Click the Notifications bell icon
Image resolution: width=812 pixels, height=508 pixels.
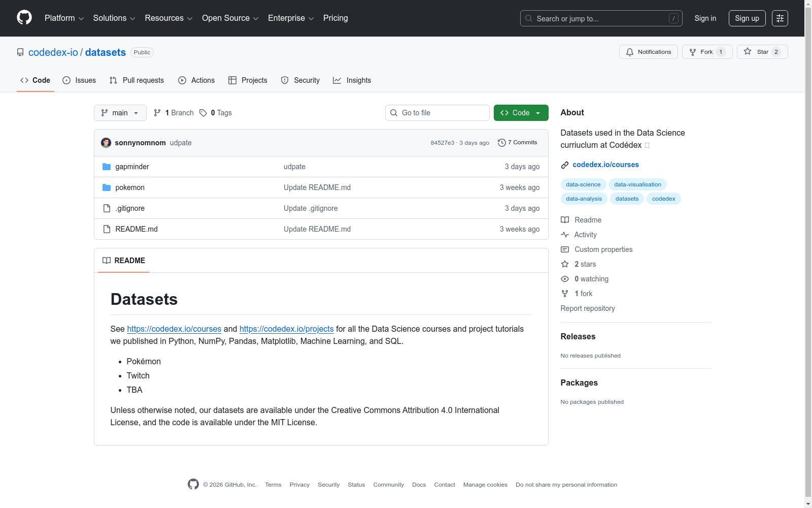coord(630,52)
